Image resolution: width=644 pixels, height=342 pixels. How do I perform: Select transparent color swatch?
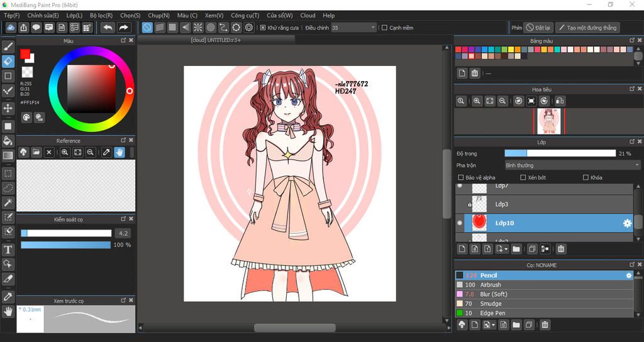click(x=27, y=72)
